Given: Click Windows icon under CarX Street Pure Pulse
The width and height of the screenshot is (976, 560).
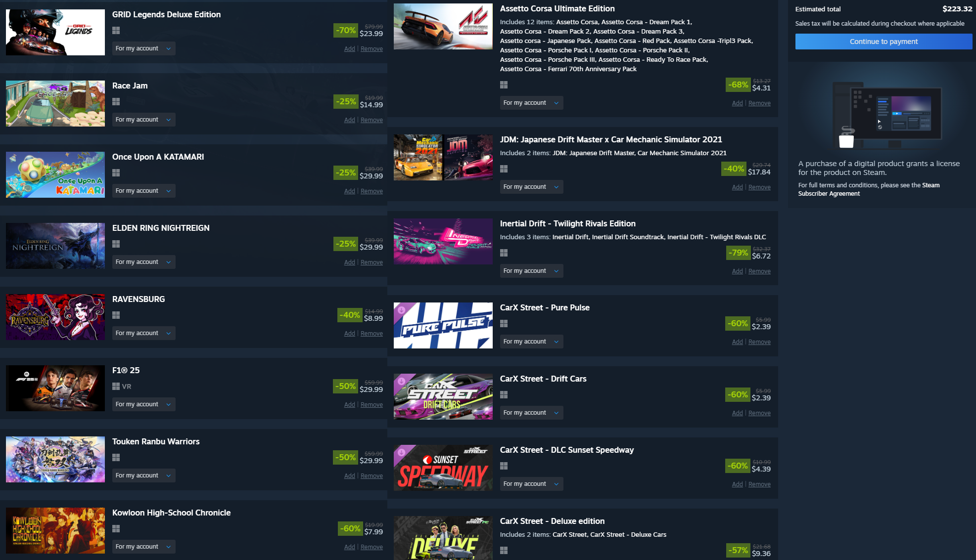Looking at the screenshot, I should [x=504, y=324].
